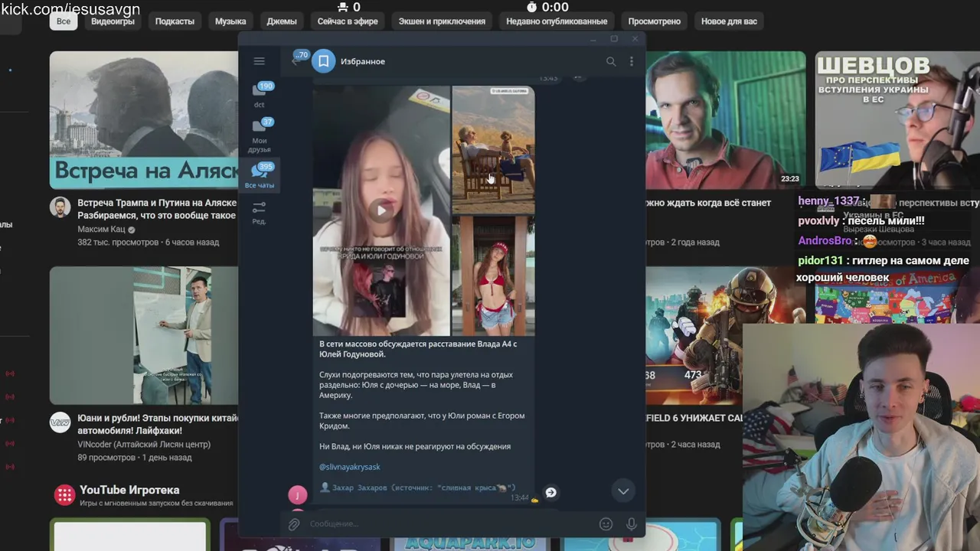Image resolution: width=980 pixels, height=551 pixels.
Task: Select the Новое для вас filter chip
Action: [729, 21]
